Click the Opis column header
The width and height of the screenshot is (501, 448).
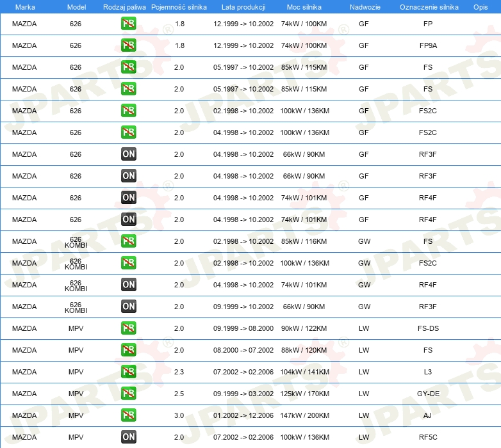[480, 7]
